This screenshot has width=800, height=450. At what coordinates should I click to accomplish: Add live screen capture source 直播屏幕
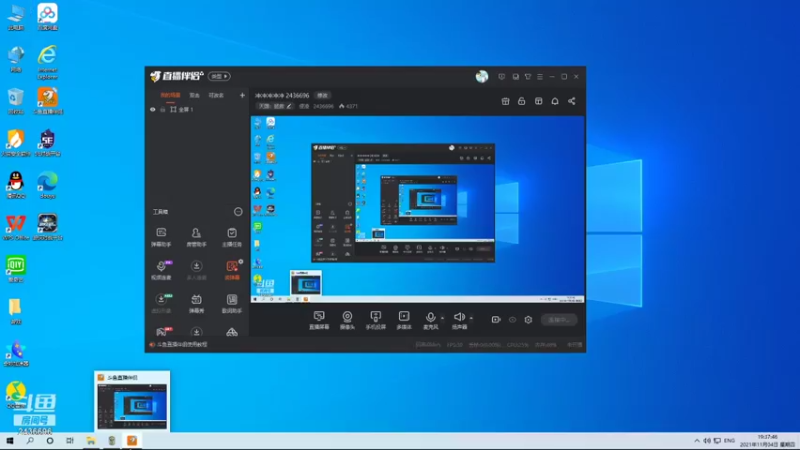319,320
